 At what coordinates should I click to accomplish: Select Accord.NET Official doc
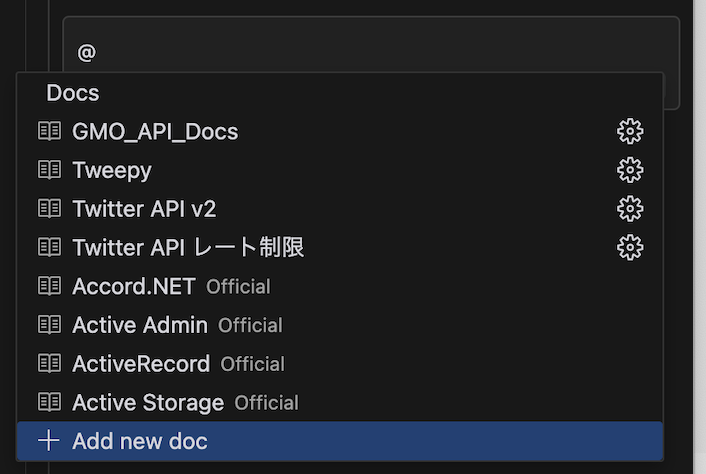click(x=340, y=286)
